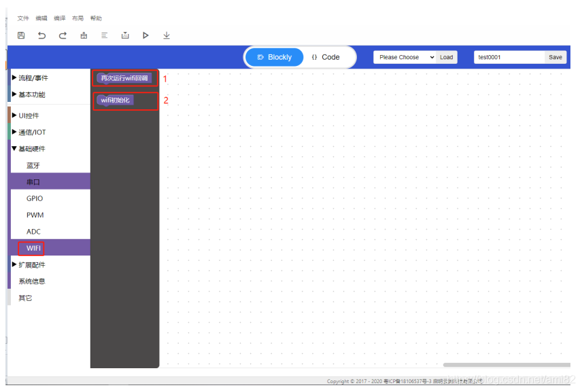Image resolution: width=582 pixels, height=392 pixels.
Task: Click the 再次运行wifi回调 block
Action: click(124, 78)
